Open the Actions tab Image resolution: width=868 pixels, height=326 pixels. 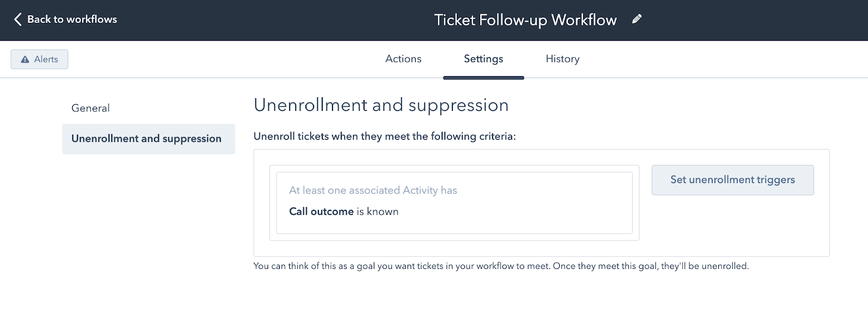coord(403,59)
